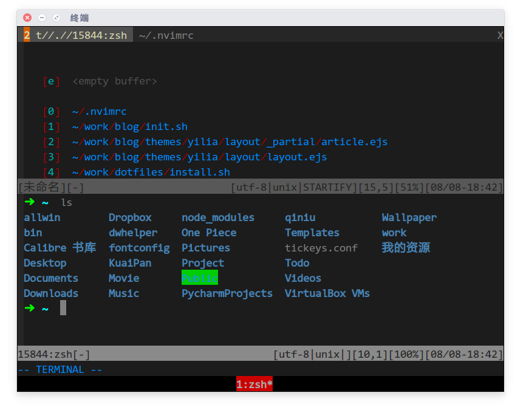This screenshot has height=410, width=532.
Task: Click the Documents directory name
Action: tap(51, 278)
